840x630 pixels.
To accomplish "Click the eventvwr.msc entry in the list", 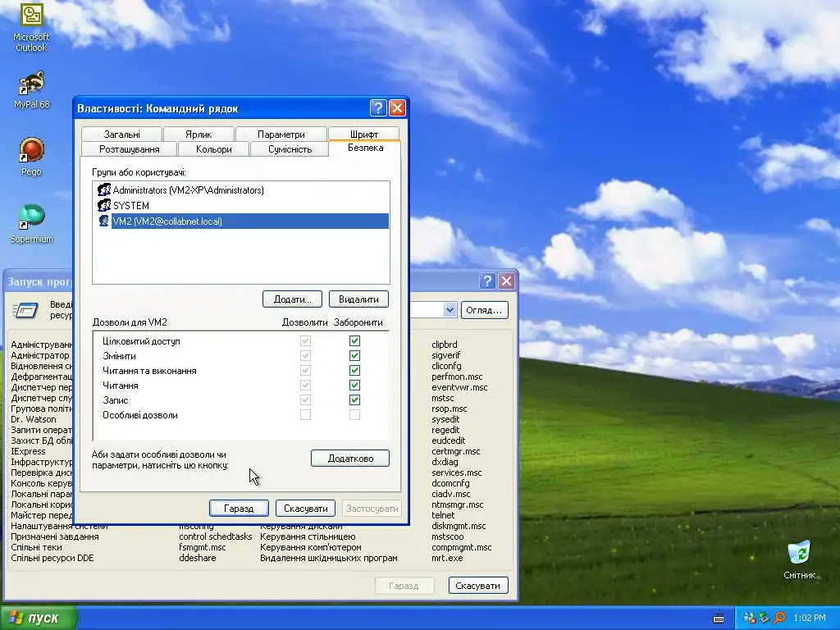I will 459,387.
